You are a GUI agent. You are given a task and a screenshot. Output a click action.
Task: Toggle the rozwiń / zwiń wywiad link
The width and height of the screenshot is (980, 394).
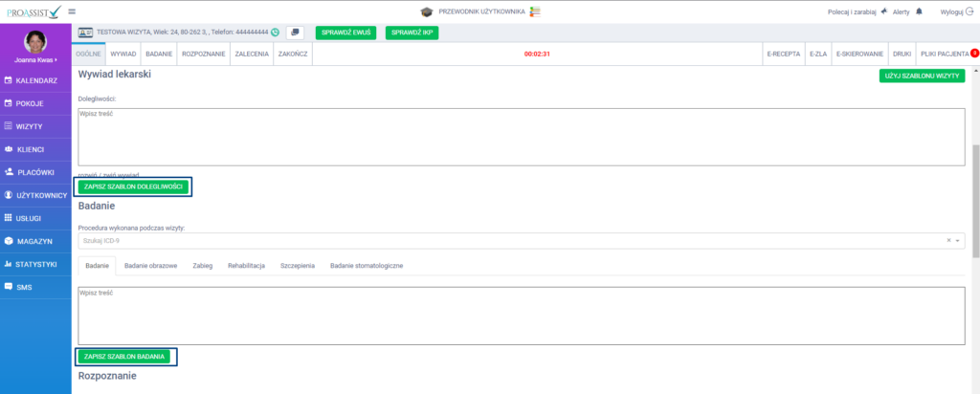[107, 175]
